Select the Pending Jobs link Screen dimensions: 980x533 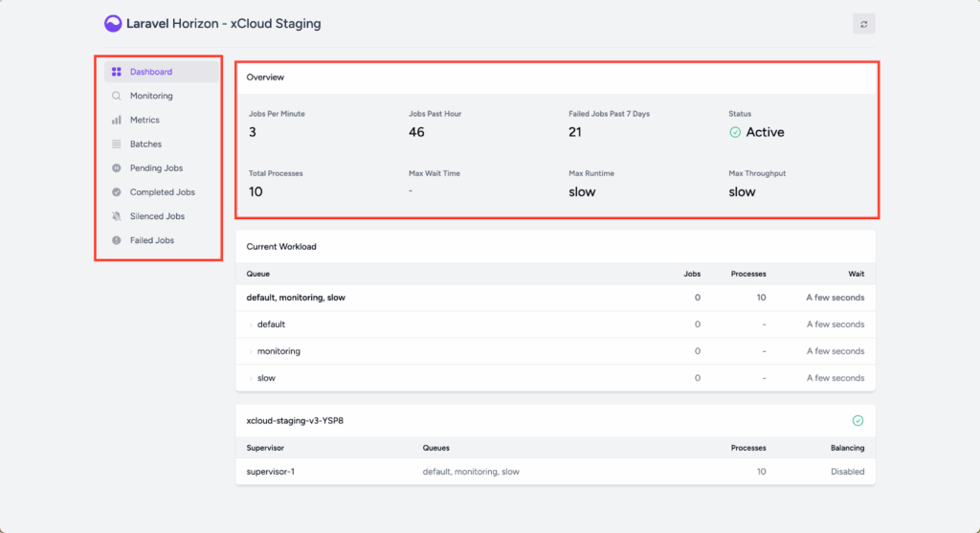(156, 168)
